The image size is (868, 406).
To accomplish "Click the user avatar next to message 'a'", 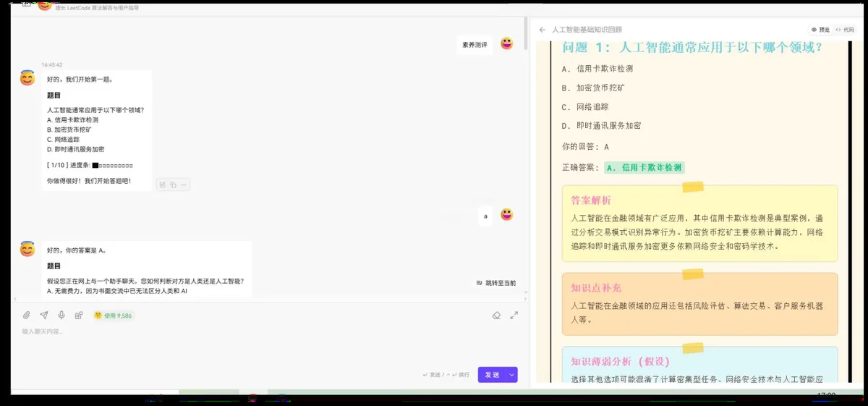I will 507,214.
